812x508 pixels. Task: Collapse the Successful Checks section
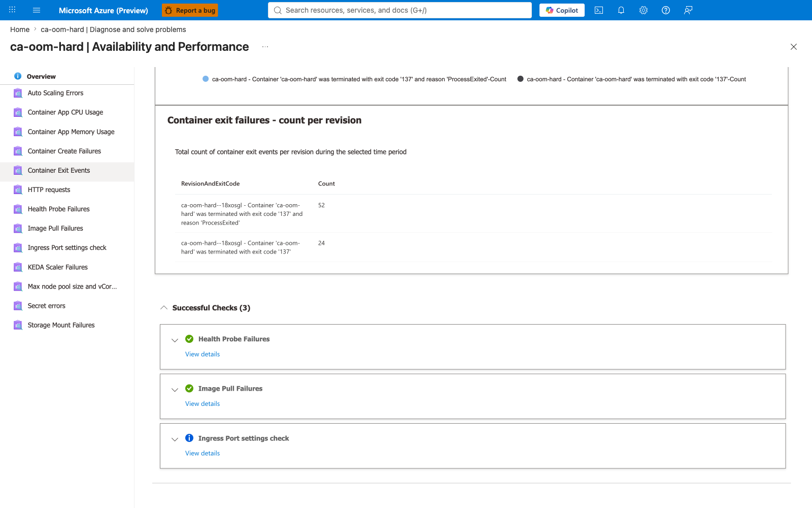coord(164,308)
